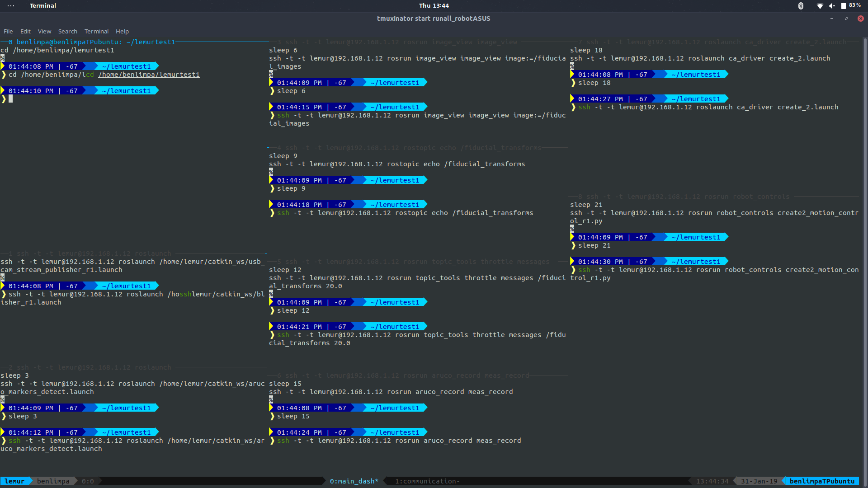
Task: Close the terminal window with red button
Action: tap(861, 19)
